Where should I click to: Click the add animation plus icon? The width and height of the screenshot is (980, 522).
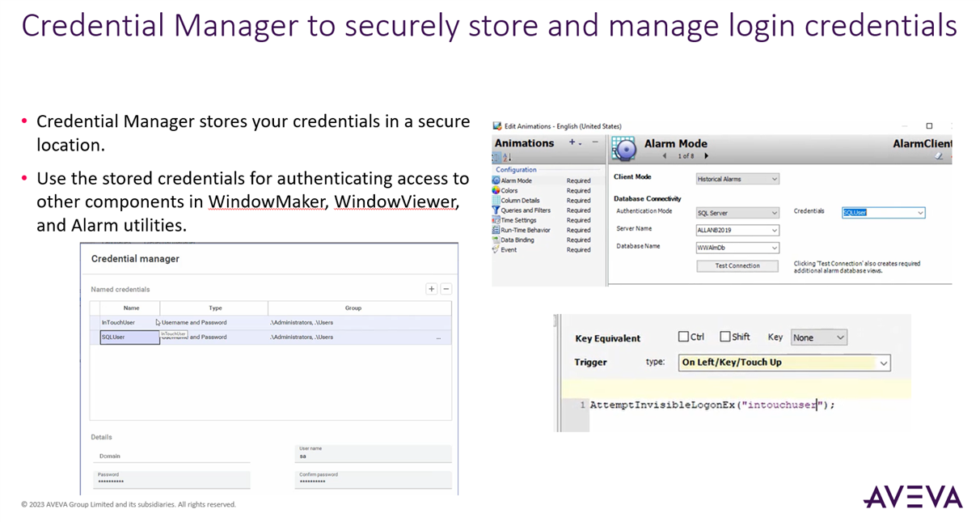pyautogui.click(x=573, y=142)
